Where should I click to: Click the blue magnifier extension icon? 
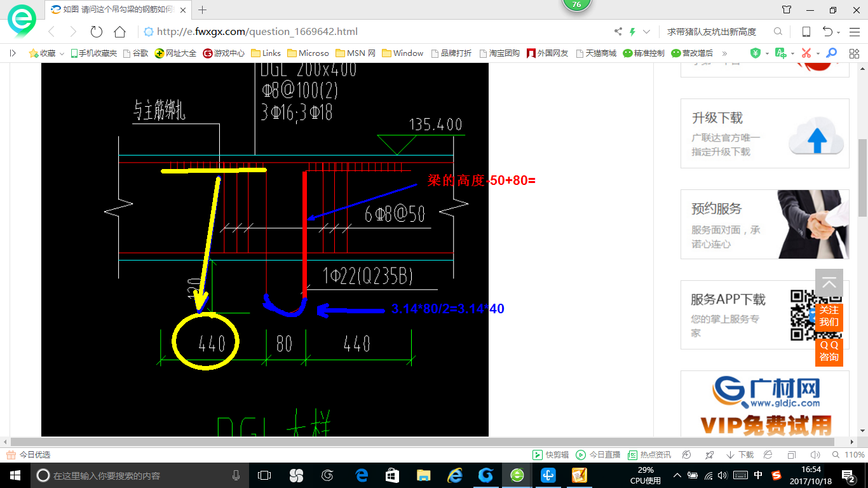click(x=831, y=53)
